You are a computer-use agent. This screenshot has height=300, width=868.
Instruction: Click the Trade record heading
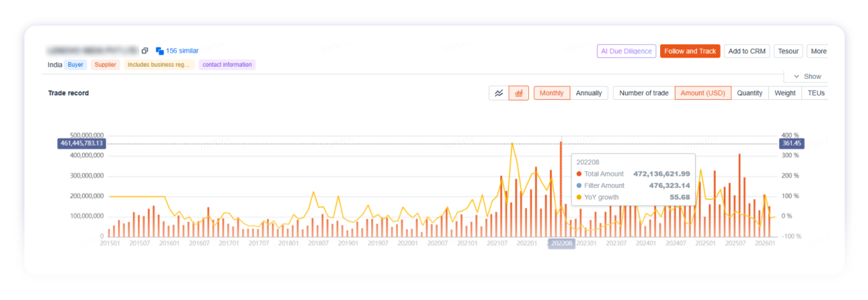[68, 93]
